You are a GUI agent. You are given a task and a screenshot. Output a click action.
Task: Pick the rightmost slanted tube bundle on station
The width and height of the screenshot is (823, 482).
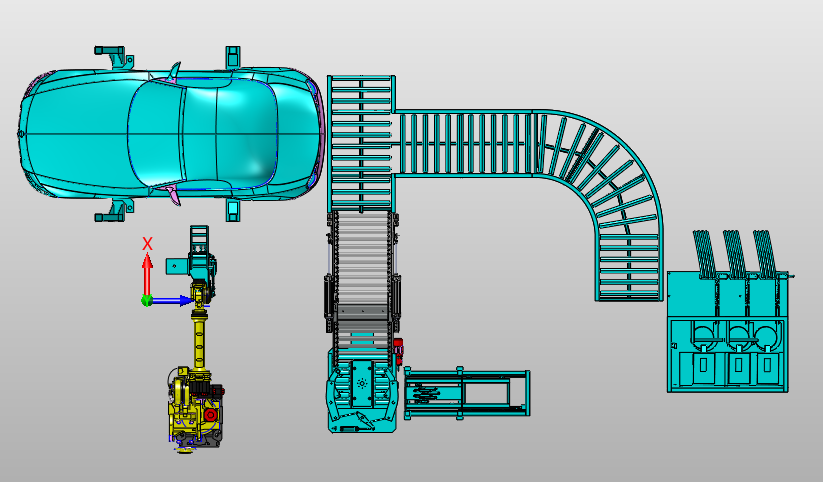click(765, 254)
